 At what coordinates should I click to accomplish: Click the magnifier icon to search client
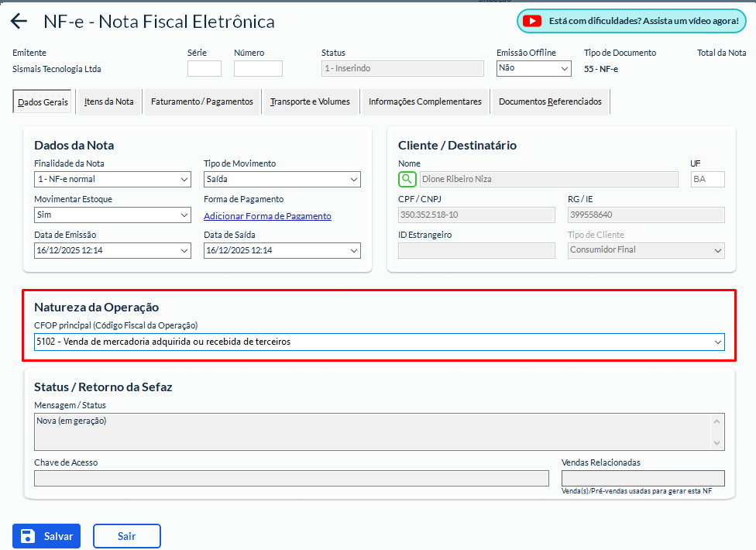[407, 180]
